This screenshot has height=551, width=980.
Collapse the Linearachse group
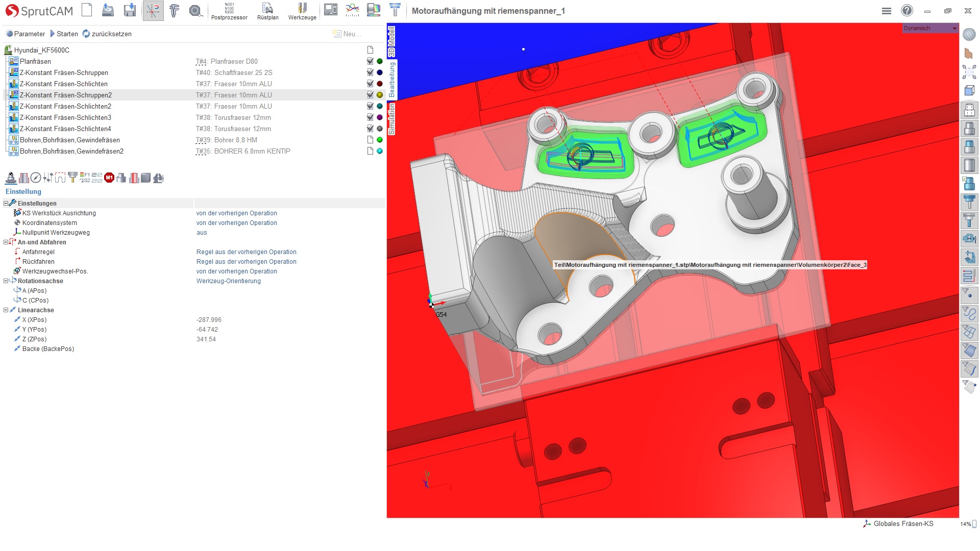(6, 310)
